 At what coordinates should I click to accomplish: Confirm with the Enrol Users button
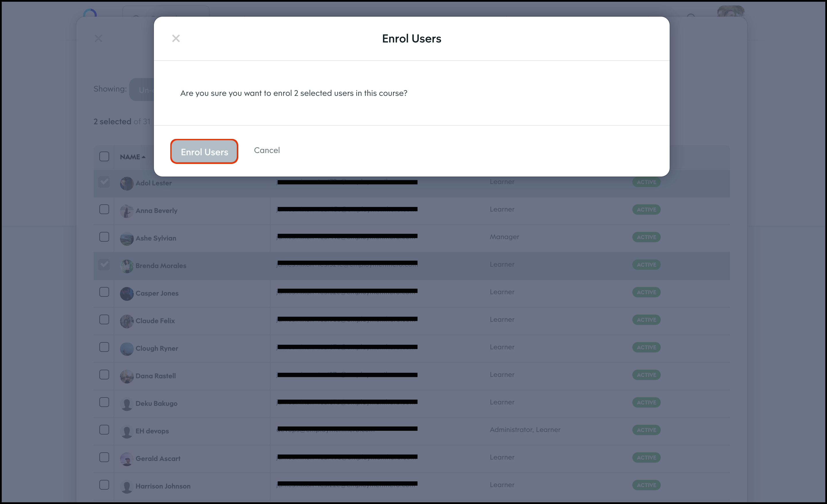click(x=204, y=152)
